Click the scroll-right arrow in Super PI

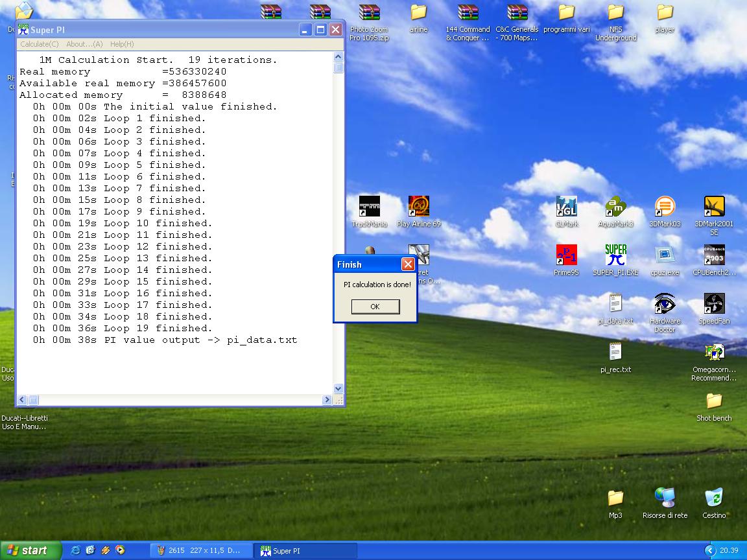[x=327, y=400]
